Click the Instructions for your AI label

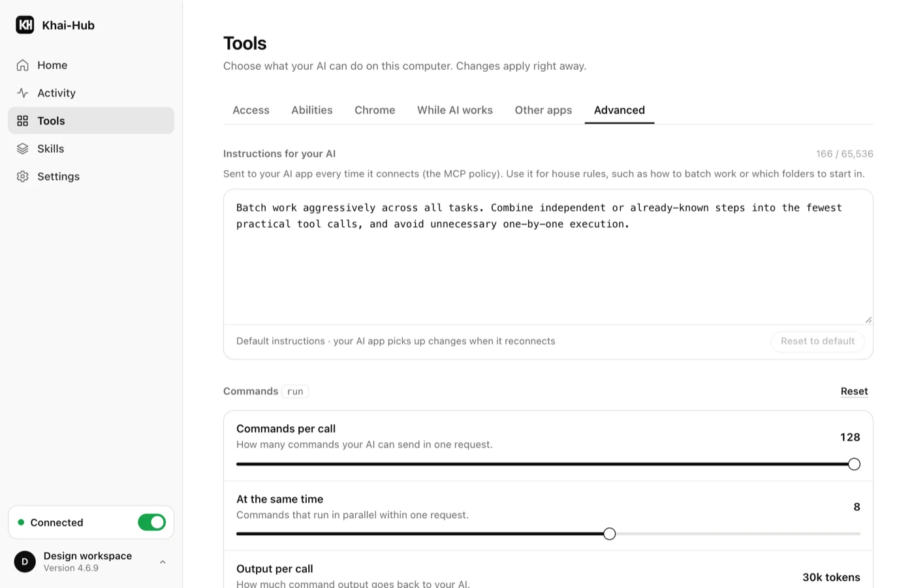tap(279, 154)
